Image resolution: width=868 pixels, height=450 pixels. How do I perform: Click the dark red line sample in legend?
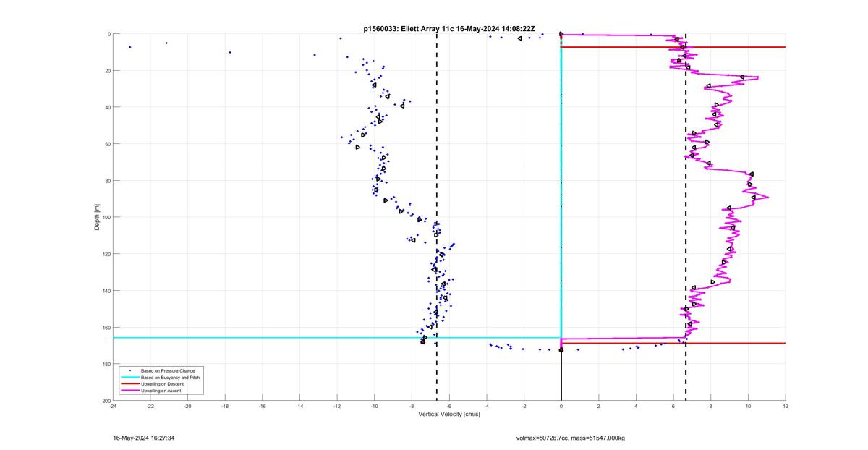130,384
